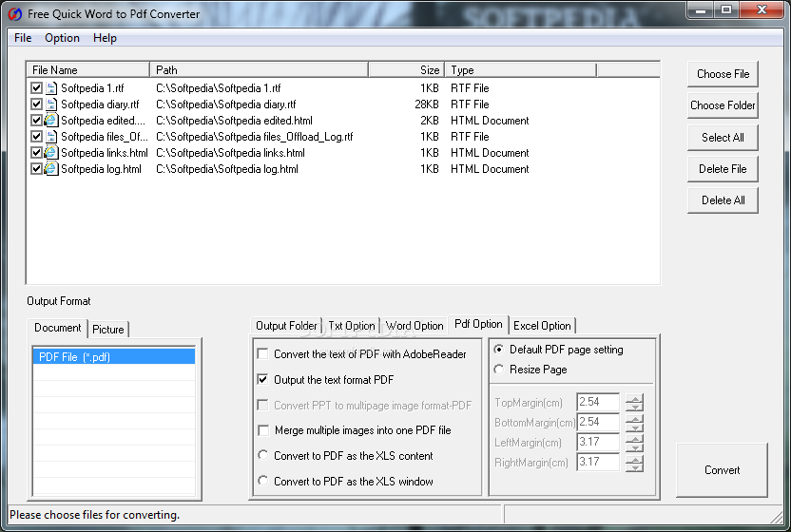
Task: Decrease LeftMargin with the down spinner arrow
Action: coord(635,446)
